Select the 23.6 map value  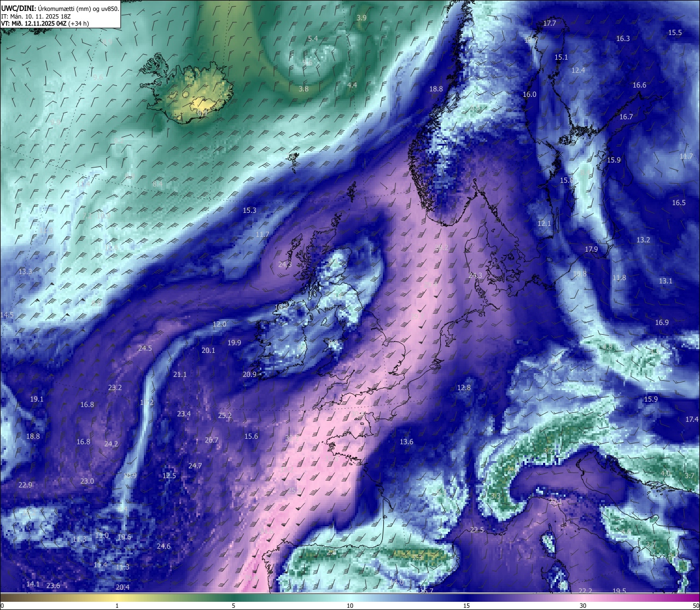pos(53,585)
